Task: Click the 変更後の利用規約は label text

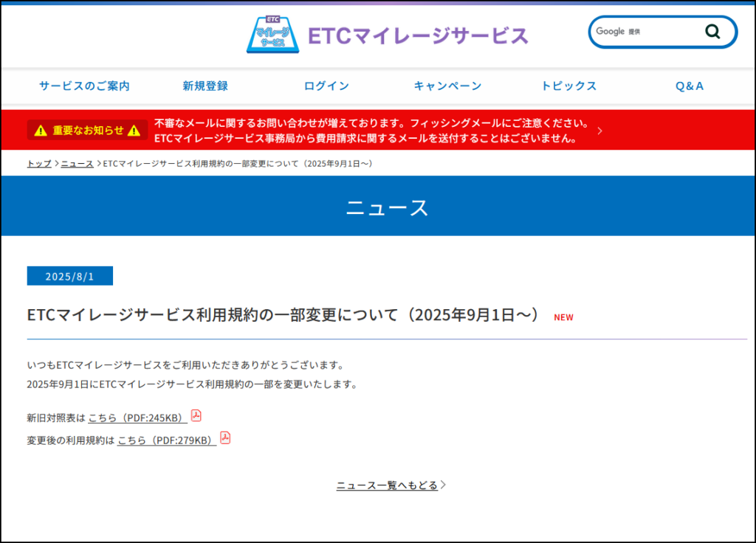Action: [71, 440]
